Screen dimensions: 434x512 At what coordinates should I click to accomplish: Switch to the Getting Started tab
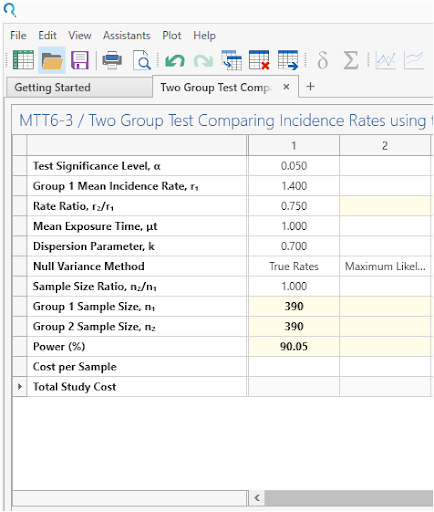click(x=79, y=87)
